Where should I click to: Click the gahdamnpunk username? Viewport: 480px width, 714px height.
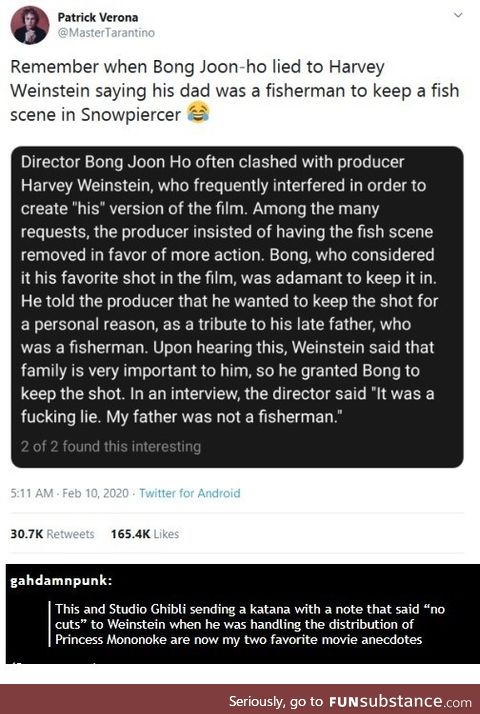61,581
